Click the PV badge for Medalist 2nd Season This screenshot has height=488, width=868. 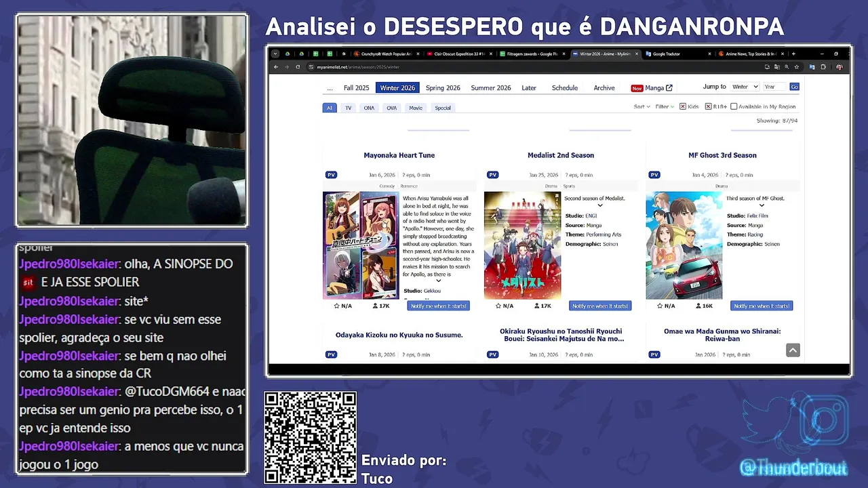(x=492, y=175)
